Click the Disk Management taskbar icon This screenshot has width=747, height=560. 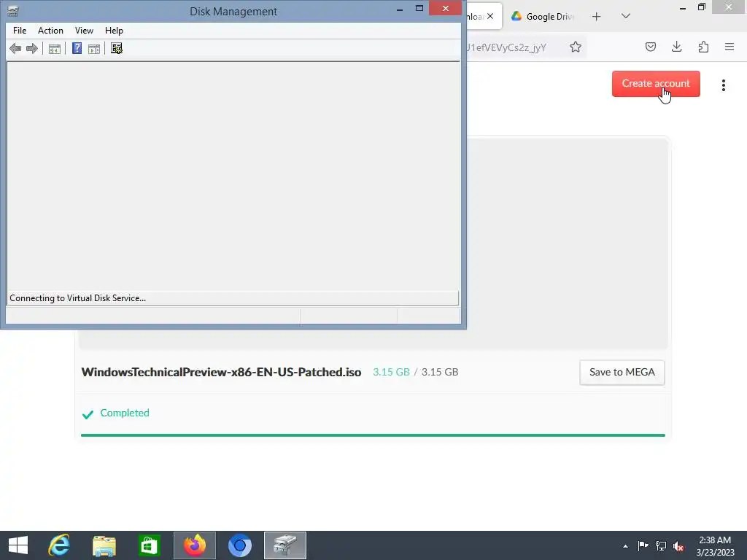point(285,545)
